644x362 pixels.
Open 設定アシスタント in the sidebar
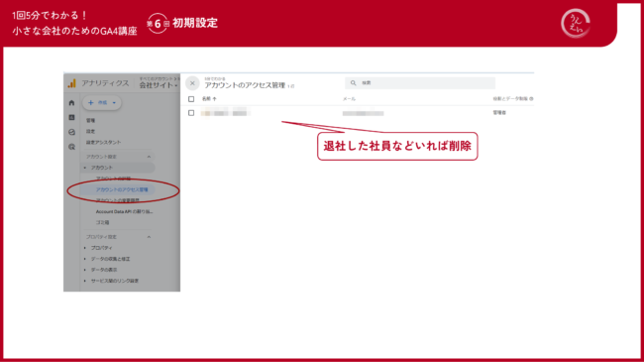pyautogui.click(x=103, y=143)
